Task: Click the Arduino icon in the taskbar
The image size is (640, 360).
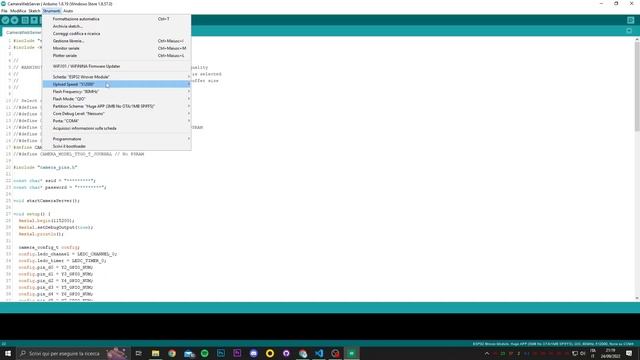Action: 351,353
